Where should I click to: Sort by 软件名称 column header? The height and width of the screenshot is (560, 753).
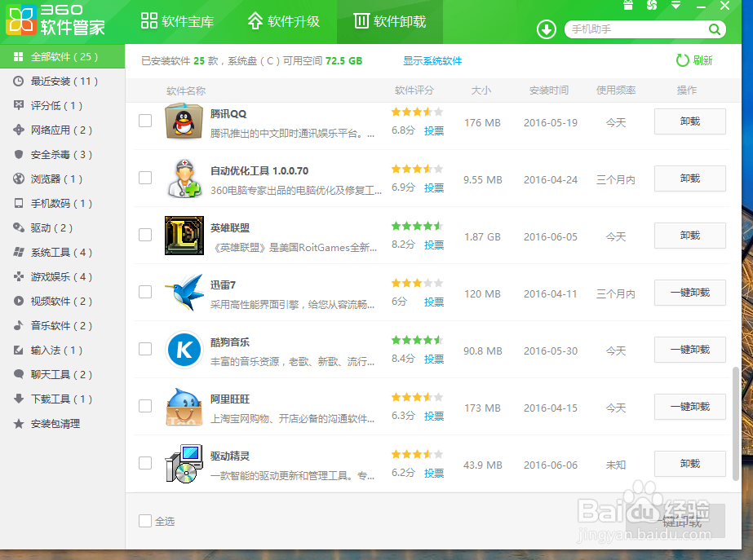(186, 90)
